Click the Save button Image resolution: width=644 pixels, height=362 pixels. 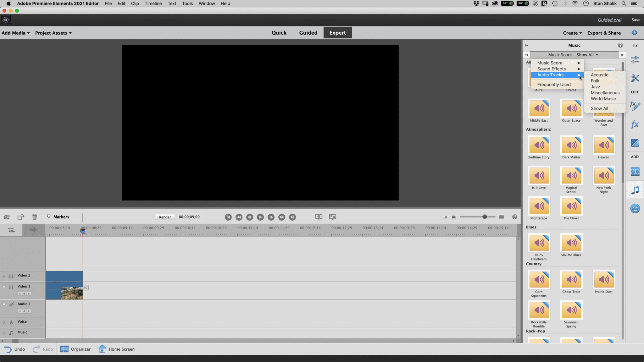click(636, 20)
